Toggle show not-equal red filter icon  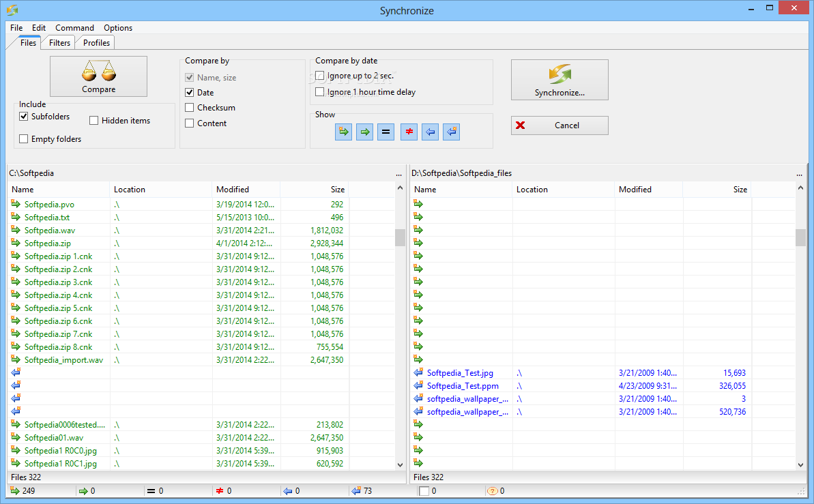[x=409, y=132]
